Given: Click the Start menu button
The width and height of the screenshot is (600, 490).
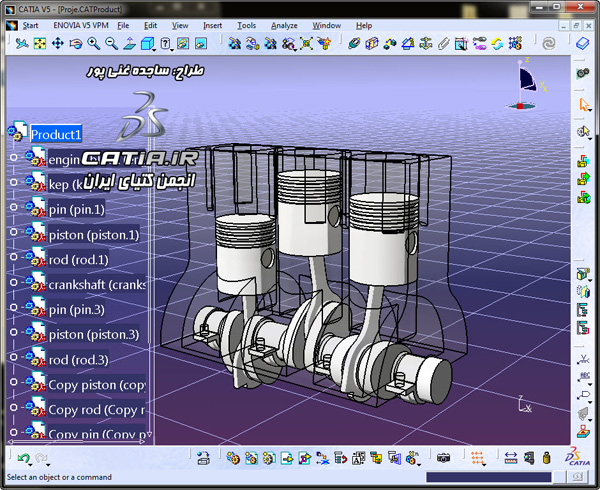Looking at the screenshot, I should tap(30, 26).
